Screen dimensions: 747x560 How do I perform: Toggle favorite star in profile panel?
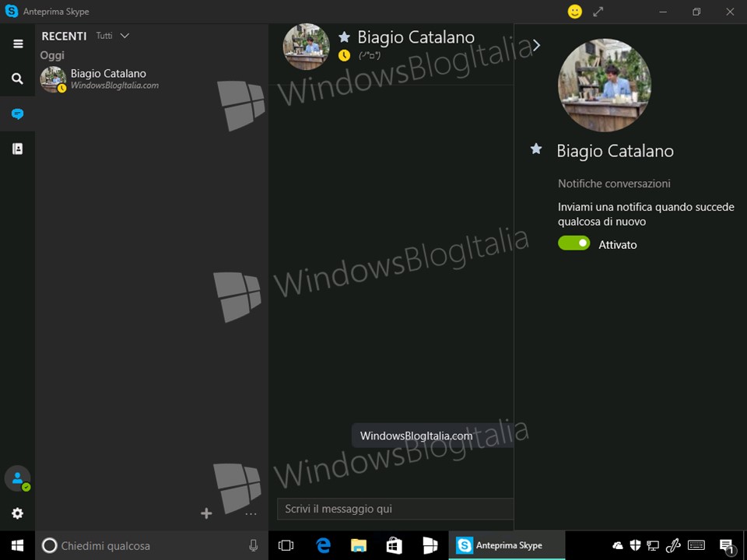coord(536,149)
